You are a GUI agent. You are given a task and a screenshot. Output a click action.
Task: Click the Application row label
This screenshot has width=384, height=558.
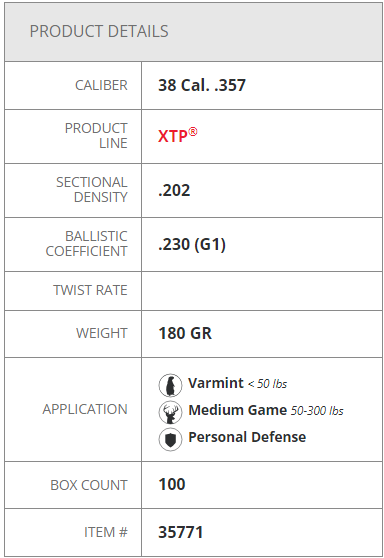coord(85,409)
